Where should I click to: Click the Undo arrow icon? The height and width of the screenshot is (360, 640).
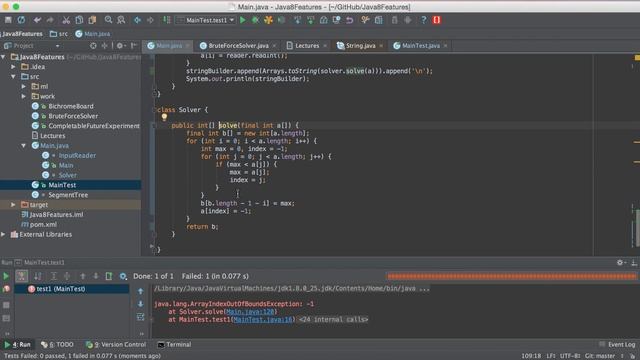pyautogui.click(x=37, y=20)
